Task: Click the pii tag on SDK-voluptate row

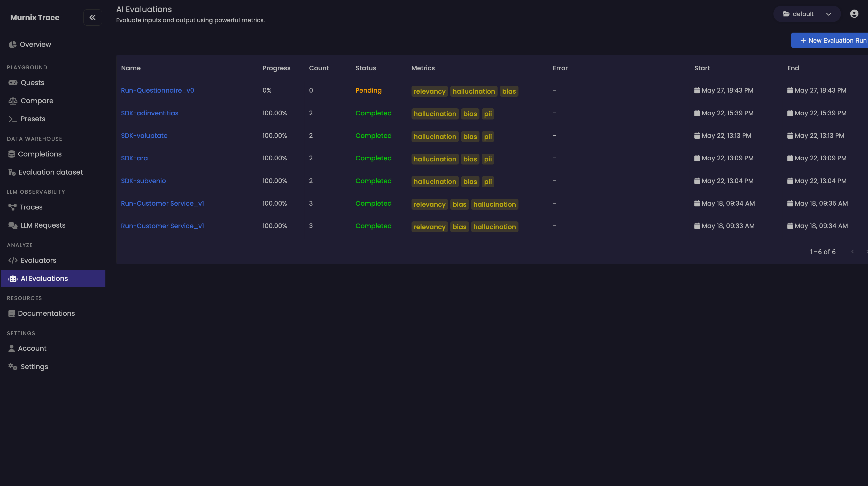Action: [x=487, y=137]
